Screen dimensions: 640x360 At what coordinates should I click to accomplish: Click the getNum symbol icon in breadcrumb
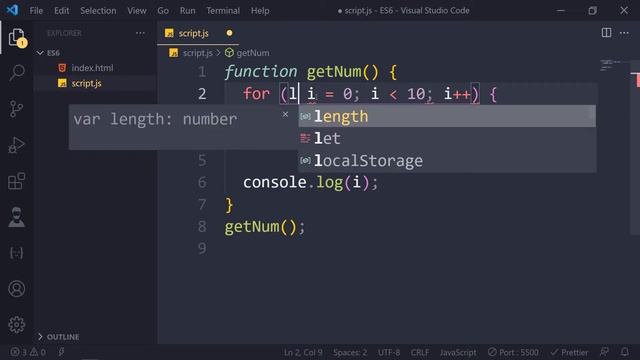229,53
